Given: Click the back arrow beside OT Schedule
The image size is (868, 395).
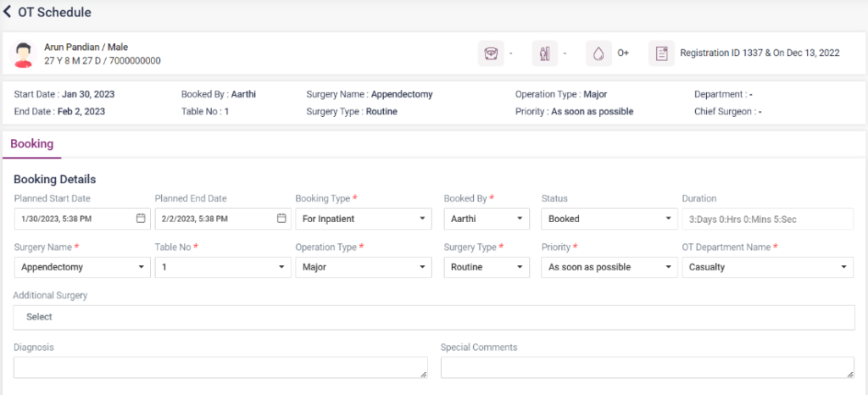Looking at the screenshot, I should tap(8, 13).
